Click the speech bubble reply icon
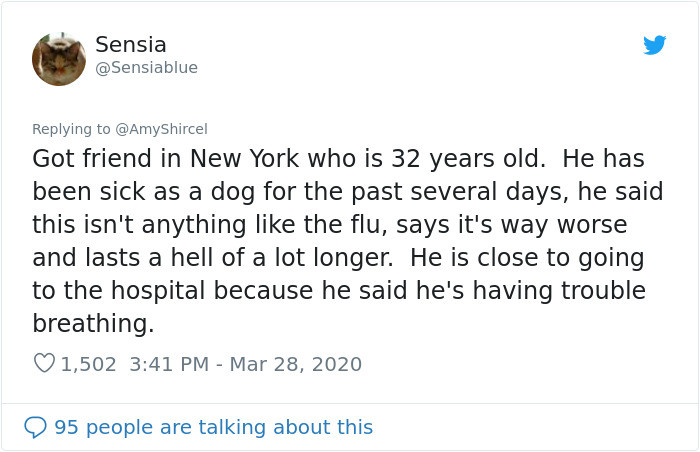 (35, 427)
